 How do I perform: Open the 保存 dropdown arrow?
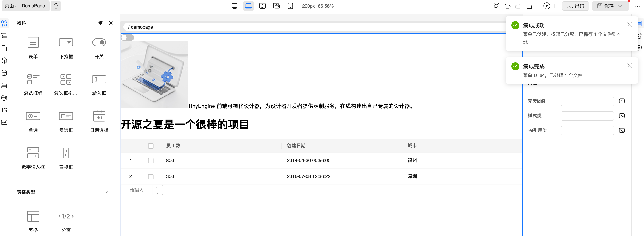620,6
